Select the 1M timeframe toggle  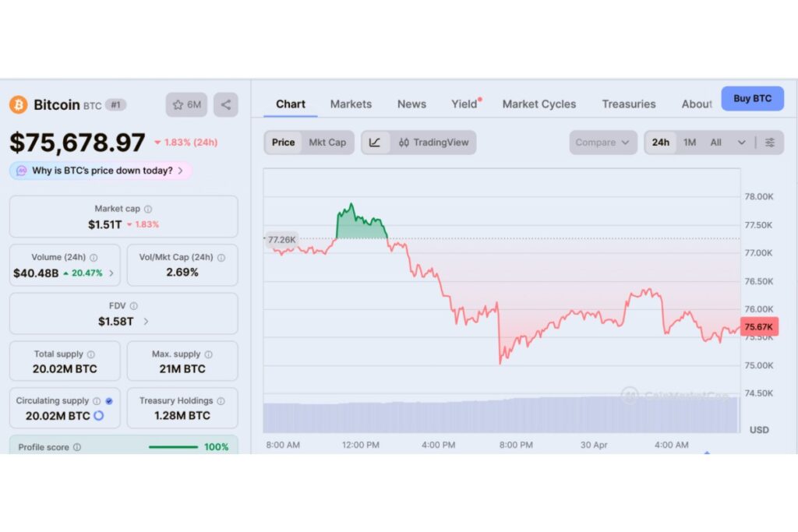click(x=689, y=142)
